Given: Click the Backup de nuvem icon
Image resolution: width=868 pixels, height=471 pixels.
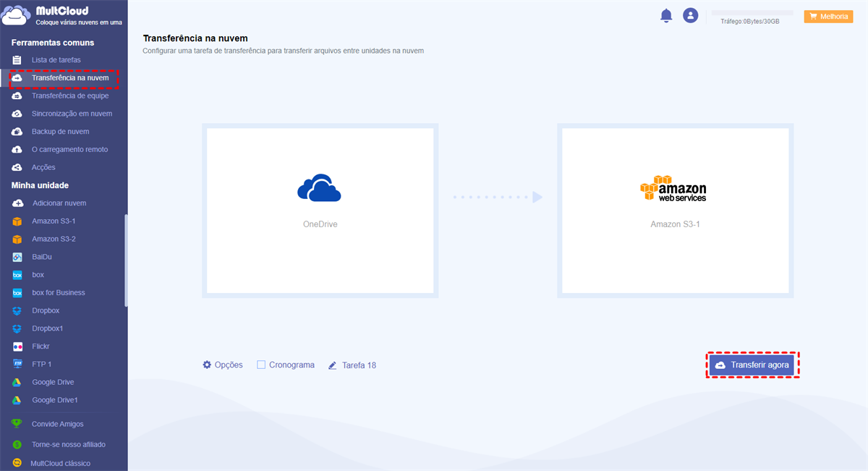Looking at the screenshot, I should point(17,132).
